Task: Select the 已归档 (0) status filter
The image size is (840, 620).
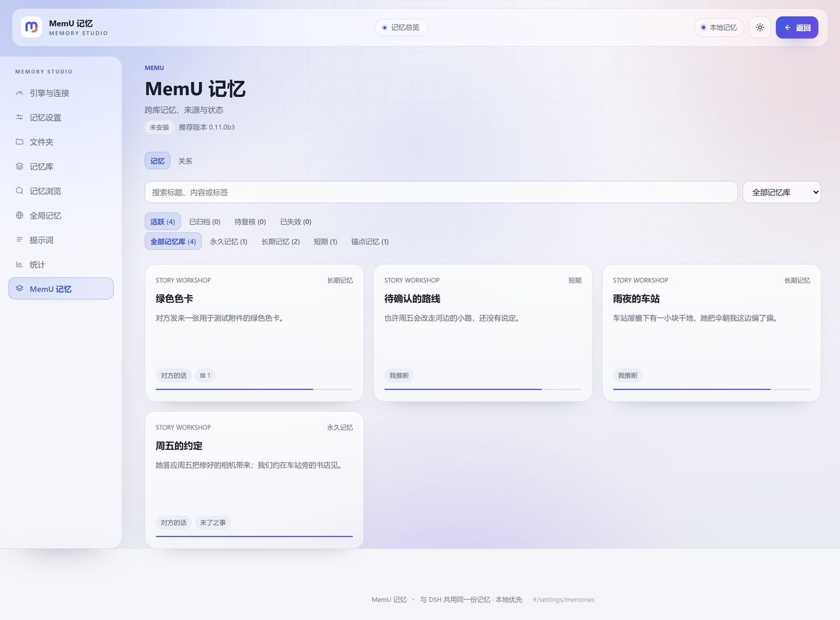Action: pyautogui.click(x=205, y=222)
